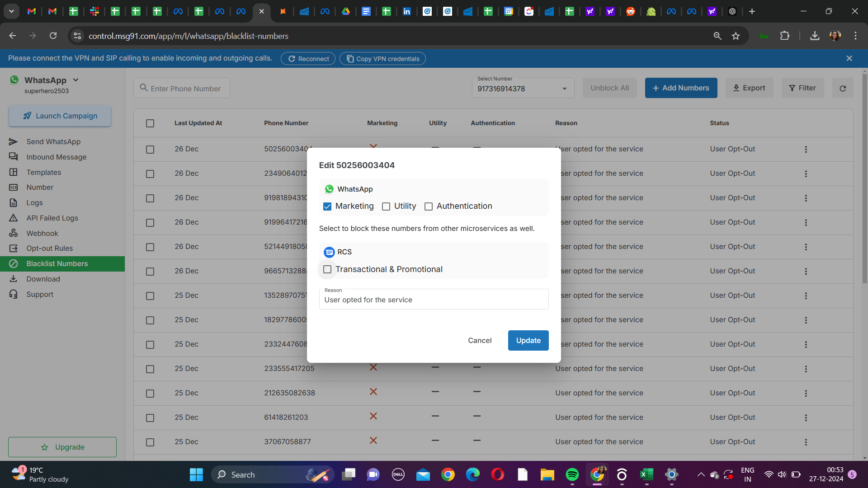
Task: Uncheck the Marketing checkbox
Action: tap(327, 206)
